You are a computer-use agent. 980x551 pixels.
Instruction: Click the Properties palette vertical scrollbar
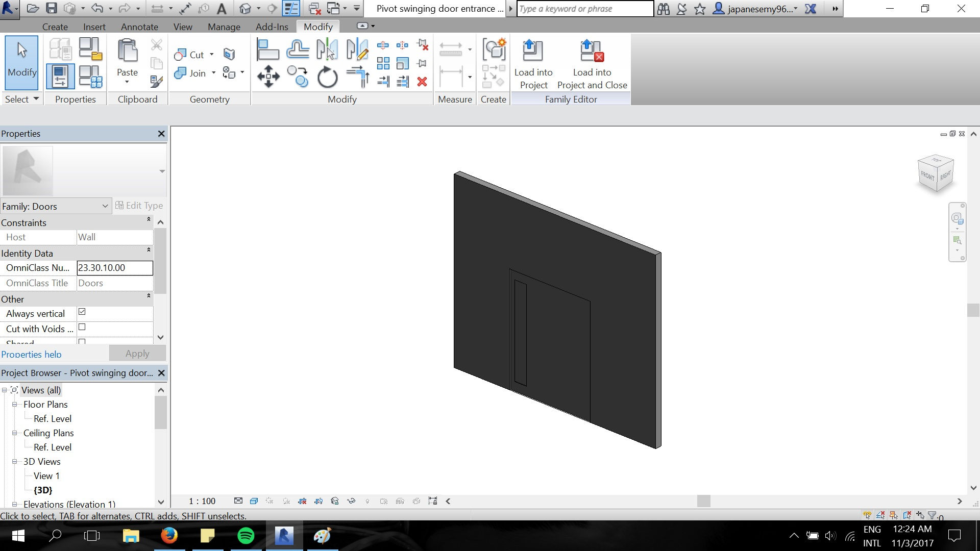point(160,261)
